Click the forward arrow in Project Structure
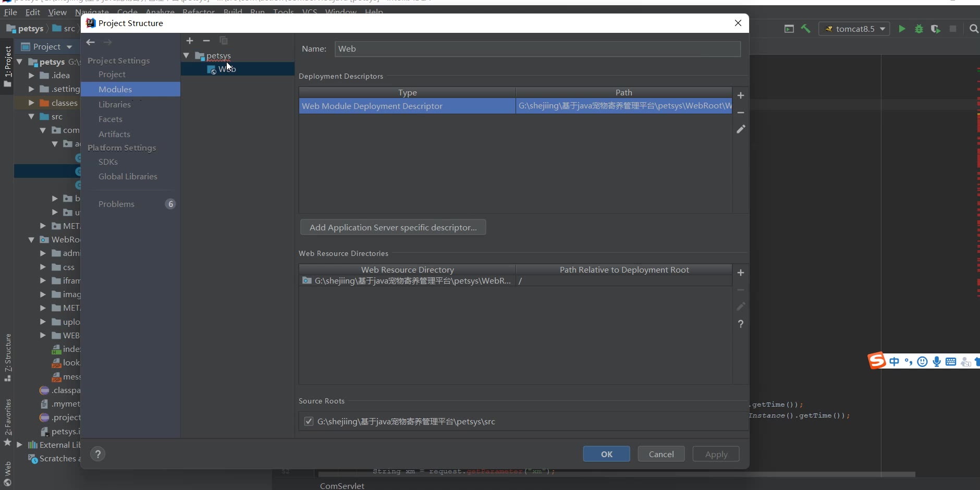 click(x=107, y=42)
